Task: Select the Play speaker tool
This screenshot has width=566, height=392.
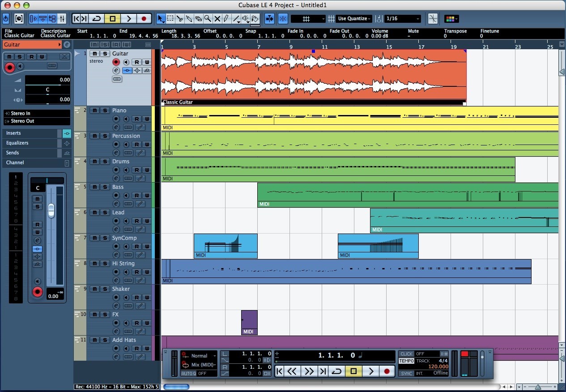Action: tap(246, 19)
